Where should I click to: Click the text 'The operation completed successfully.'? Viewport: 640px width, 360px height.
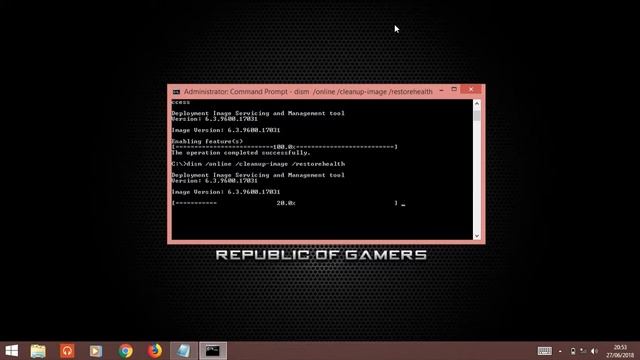point(241,153)
